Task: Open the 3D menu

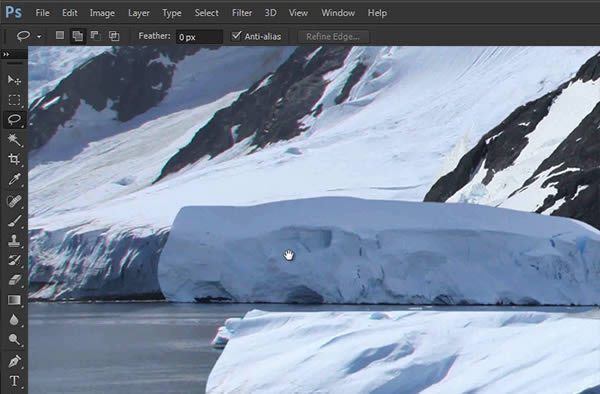Action: click(x=270, y=13)
